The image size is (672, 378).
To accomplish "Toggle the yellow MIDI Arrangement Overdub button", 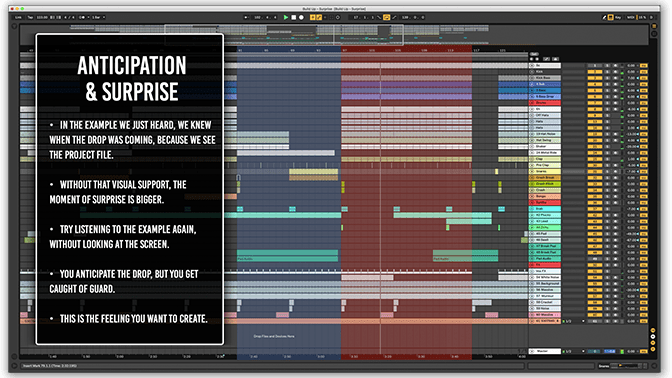I will click(x=312, y=18).
